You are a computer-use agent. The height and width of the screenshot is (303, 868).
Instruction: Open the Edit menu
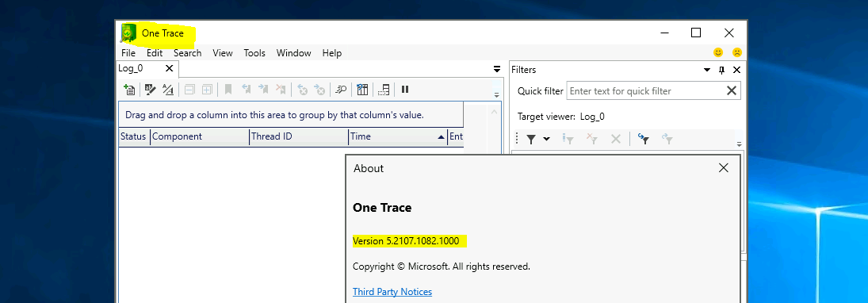(x=155, y=53)
